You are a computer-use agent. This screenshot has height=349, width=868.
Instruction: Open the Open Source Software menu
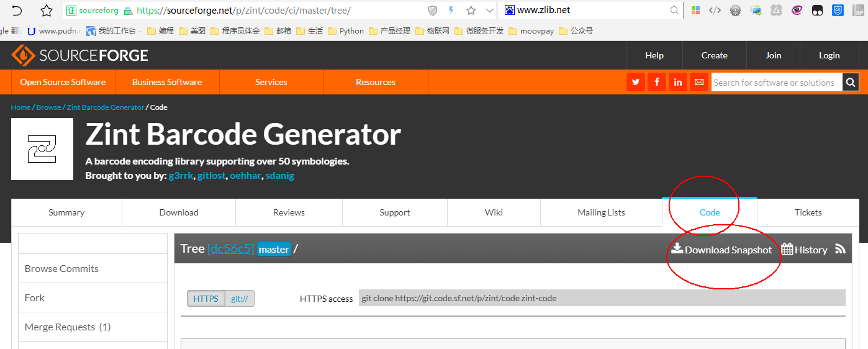pyautogui.click(x=63, y=82)
